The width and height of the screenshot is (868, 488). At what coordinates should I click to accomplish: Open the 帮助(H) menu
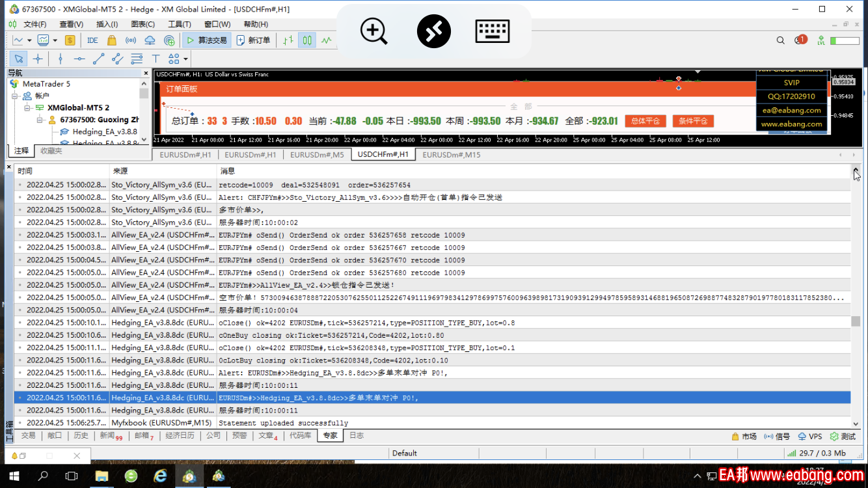[x=255, y=24]
